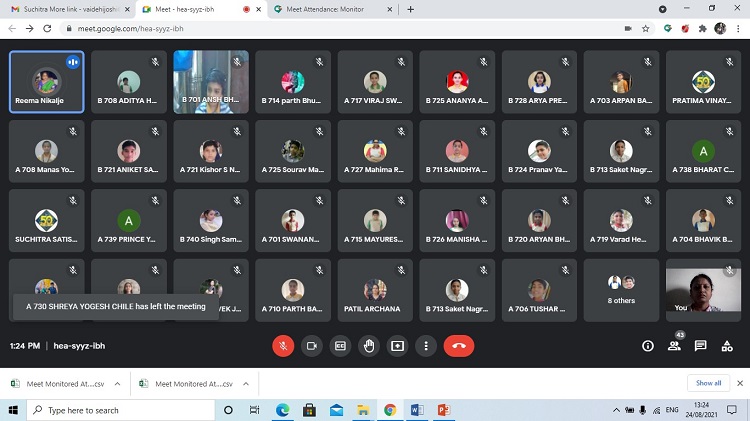Click the present screen icon
Viewport: 750px width, 421px height.
(x=397, y=346)
